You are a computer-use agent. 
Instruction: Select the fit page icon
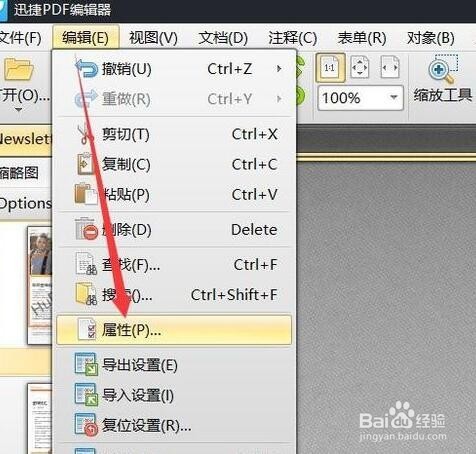(360, 67)
